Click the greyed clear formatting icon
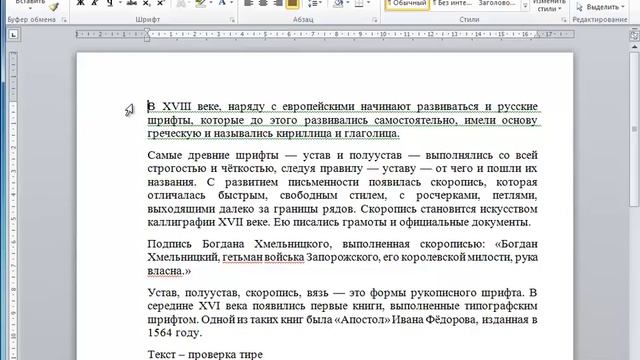The image size is (640, 360). [x=181, y=3]
